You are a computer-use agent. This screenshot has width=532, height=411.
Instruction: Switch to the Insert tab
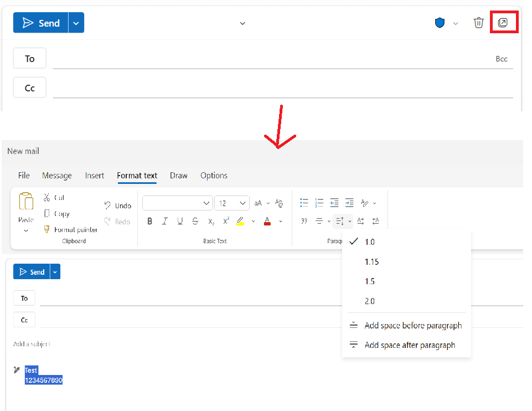[94, 176]
